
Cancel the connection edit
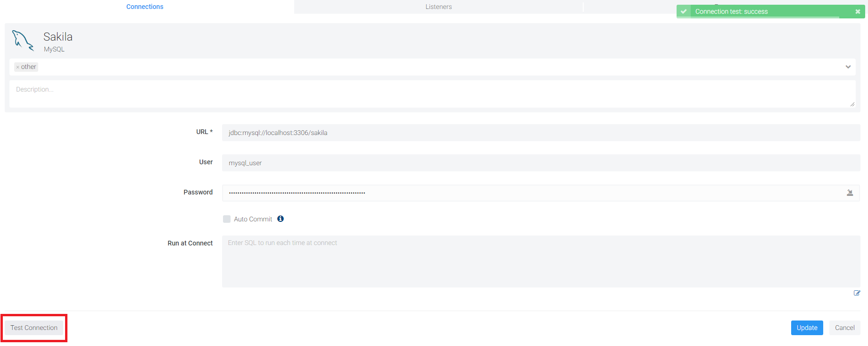coord(844,328)
